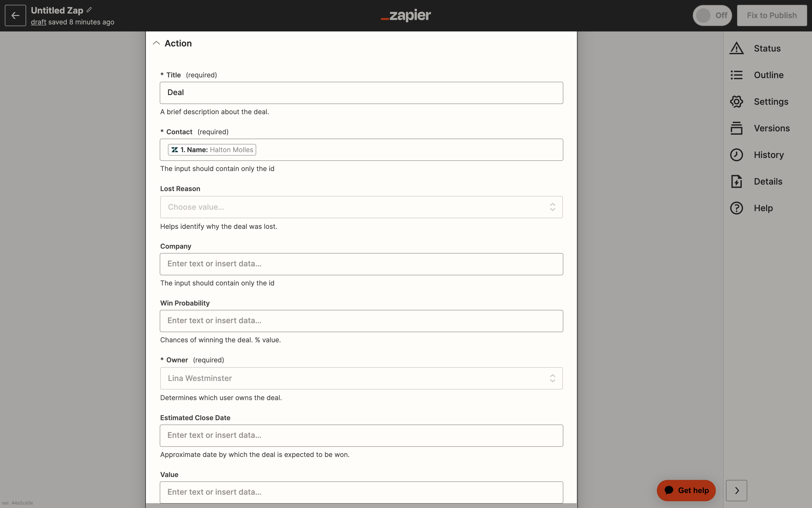This screenshot has height=508, width=812.
Task: Click the back arrow button
Action: [15, 15]
